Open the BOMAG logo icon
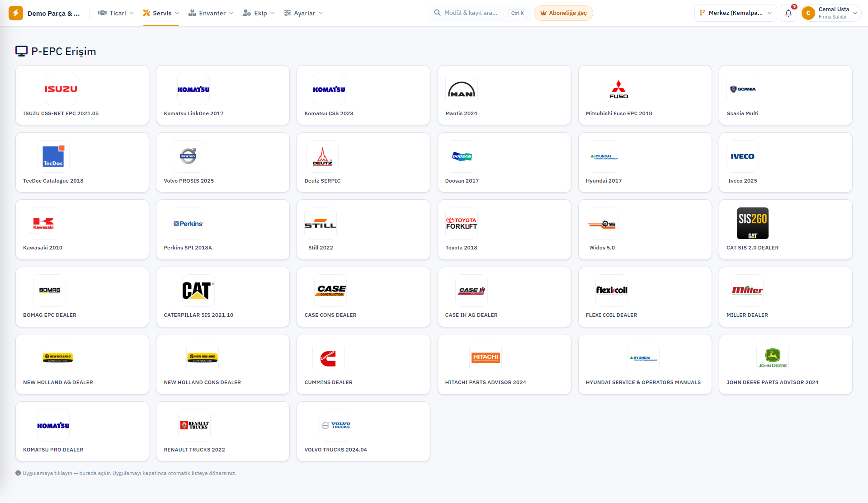This screenshot has width=868, height=503. coord(50,291)
